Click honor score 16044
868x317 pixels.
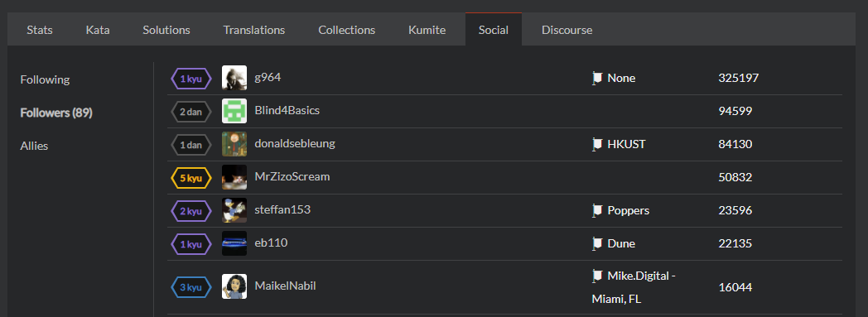[735, 288]
